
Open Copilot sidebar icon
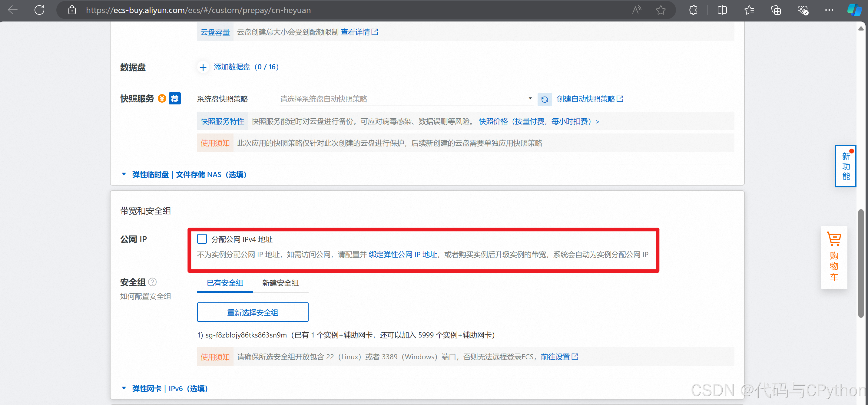click(855, 10)
